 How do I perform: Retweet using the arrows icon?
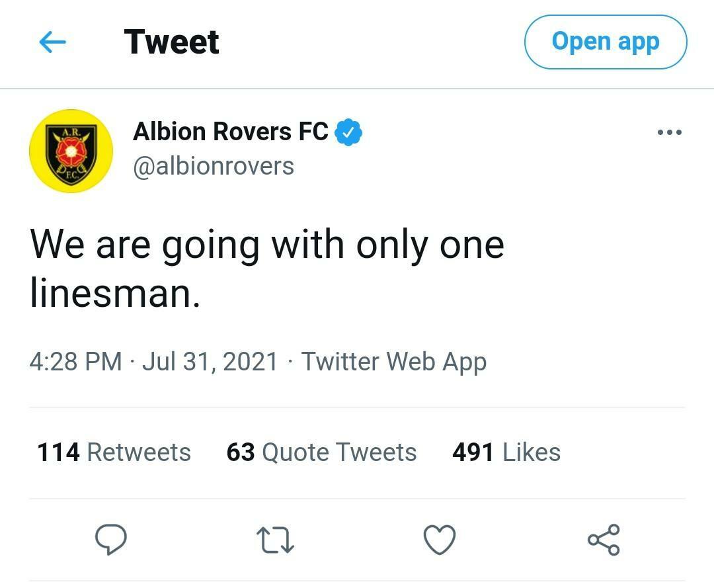tap(275, 540)
